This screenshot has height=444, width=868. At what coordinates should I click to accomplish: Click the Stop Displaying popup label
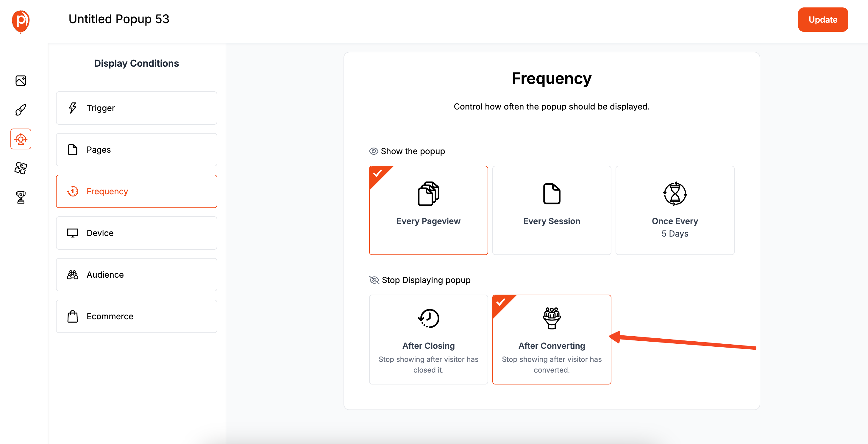[426, 280]
